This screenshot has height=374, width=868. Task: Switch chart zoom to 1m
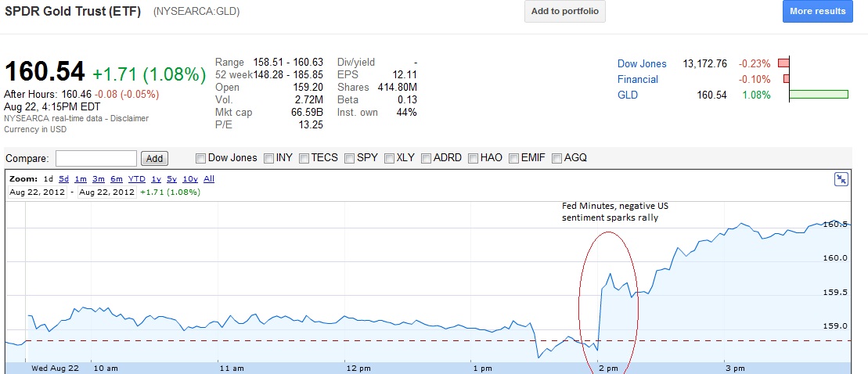point(81,178)
